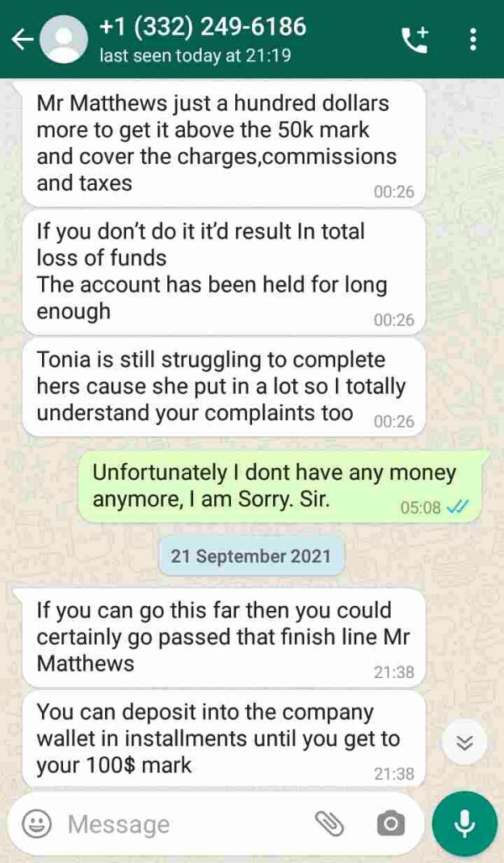
Task: Open the three-dot more options menu
Action: [x=473, y=39]
